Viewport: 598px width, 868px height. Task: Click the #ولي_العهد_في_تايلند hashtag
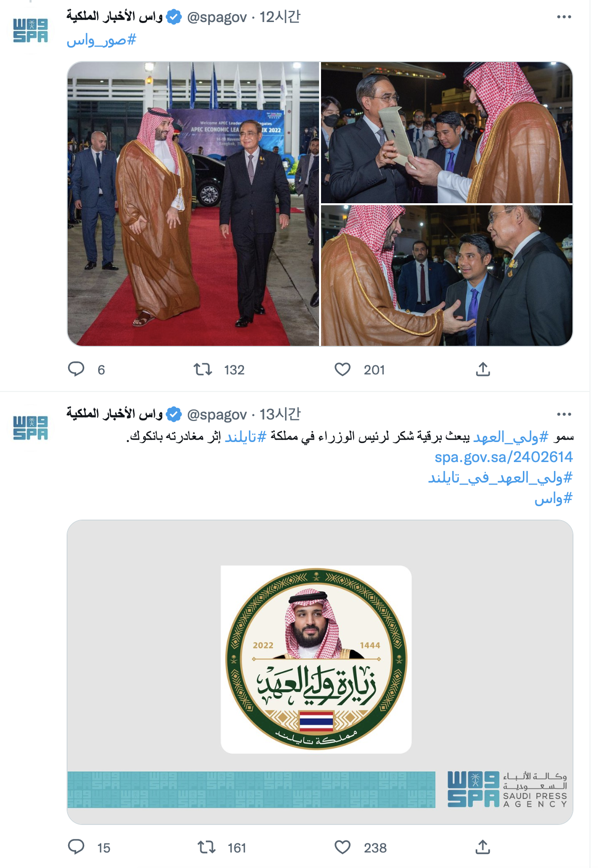coord(500,478)
